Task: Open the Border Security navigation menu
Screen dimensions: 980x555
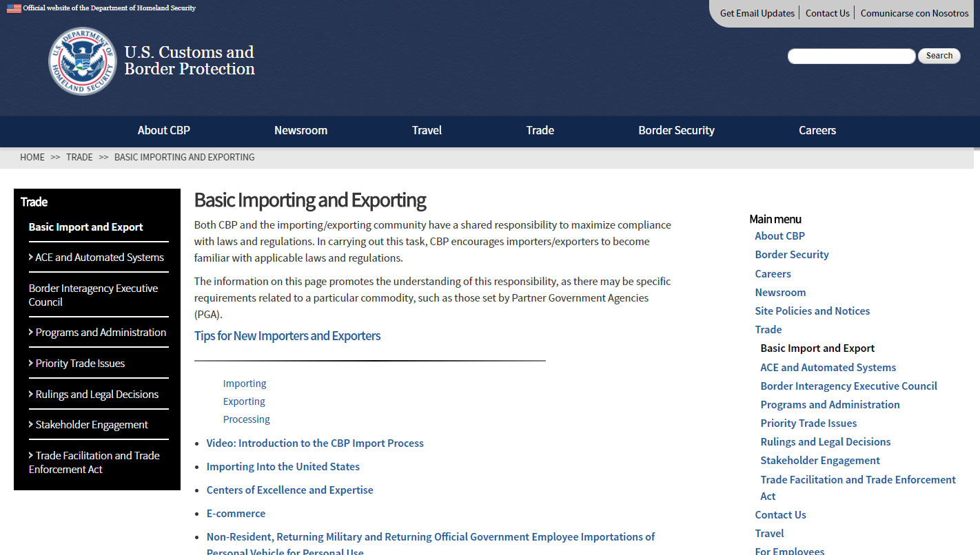Action: click(x=676, y=130)
